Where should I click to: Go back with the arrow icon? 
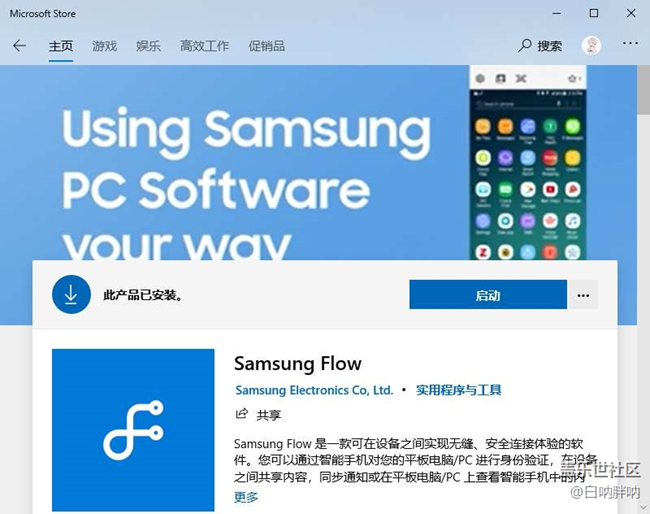[x=19, y=46]
